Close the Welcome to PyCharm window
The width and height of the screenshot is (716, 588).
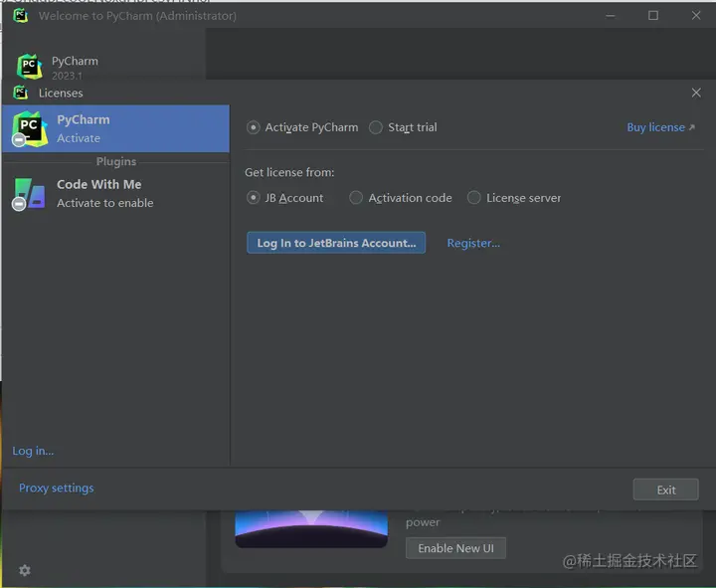pos(696,16)
